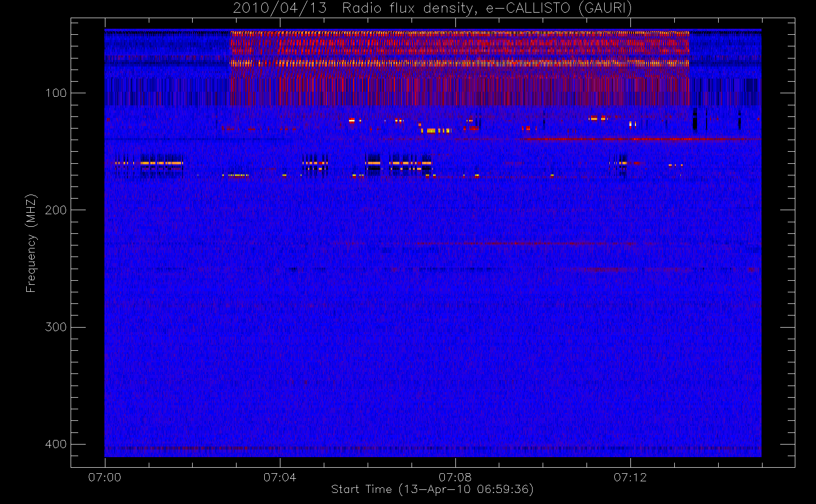Click the 'Start Time (13-Apr-10 06:59:36)' label

[x=432, y=489]
